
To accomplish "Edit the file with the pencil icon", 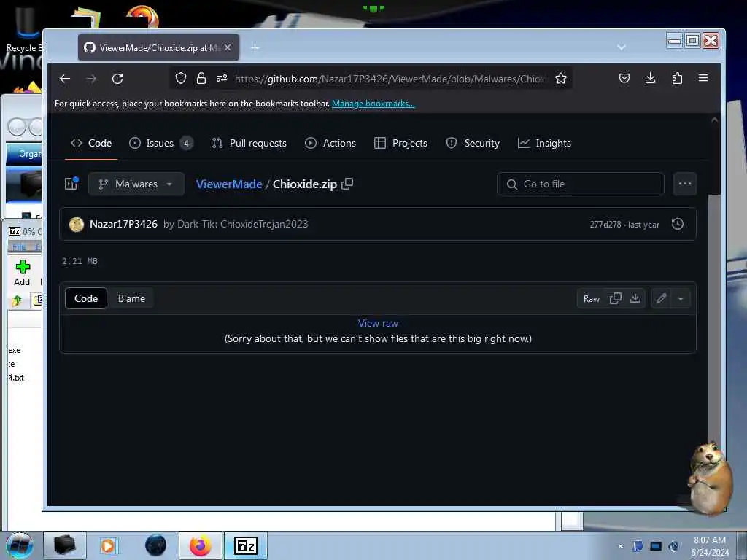I will click(661, 298).
